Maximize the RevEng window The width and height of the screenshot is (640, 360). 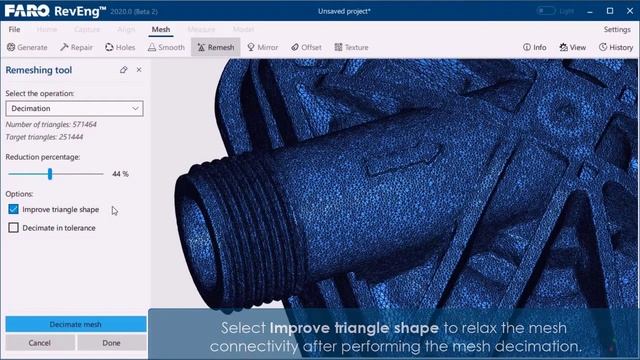coord(610,11)
